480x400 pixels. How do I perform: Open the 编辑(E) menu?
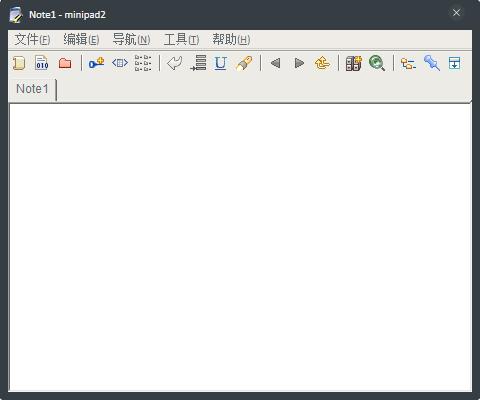pyautogui.click(x=81, y=40)
